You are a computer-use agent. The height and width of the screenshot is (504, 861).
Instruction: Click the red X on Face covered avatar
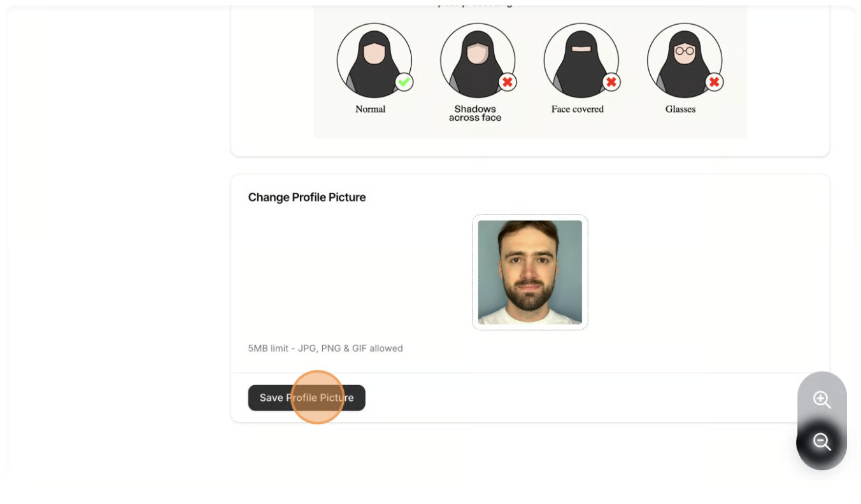(611, 82)
